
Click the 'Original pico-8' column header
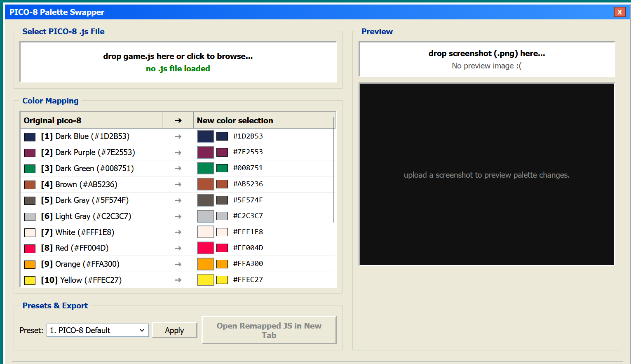(x=91, y=120)
